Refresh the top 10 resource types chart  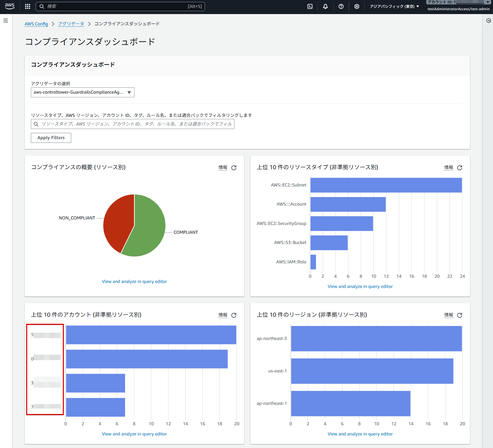pyautogui.click(x=460, y=168)
